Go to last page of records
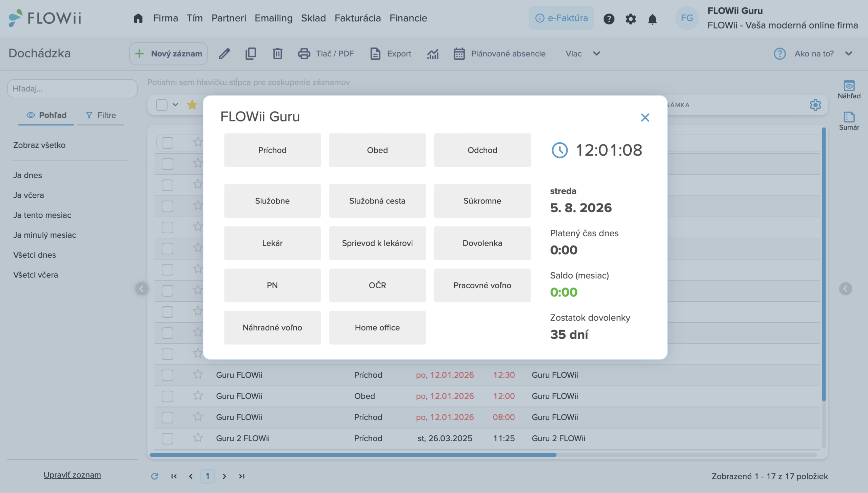Screen dimensions: 868x493 click(241, 476)
